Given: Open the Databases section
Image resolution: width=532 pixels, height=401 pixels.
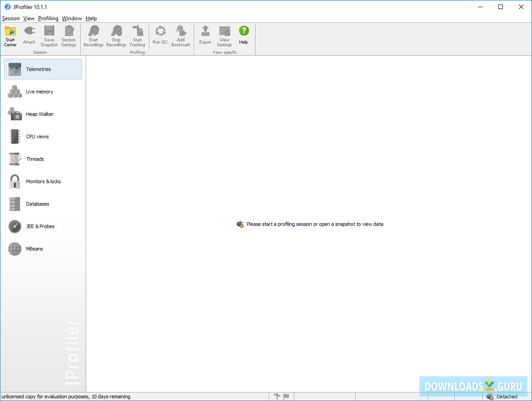Looking at the screenshot, I should tap(43, 204).
